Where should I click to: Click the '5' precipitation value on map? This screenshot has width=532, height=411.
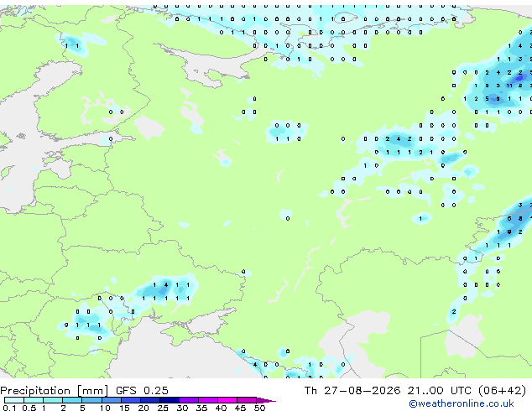point(487,99)
